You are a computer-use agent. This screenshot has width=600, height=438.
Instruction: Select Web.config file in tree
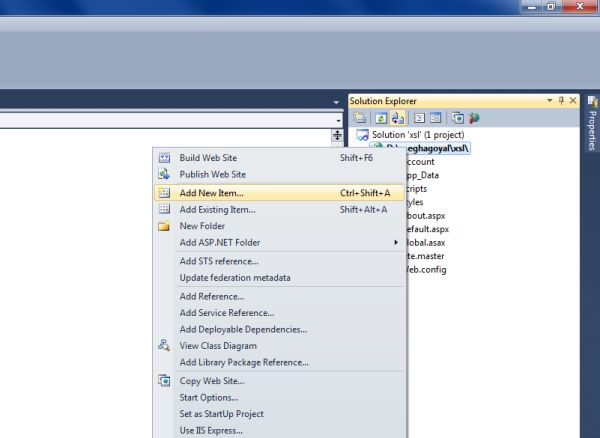click(427, 269)
